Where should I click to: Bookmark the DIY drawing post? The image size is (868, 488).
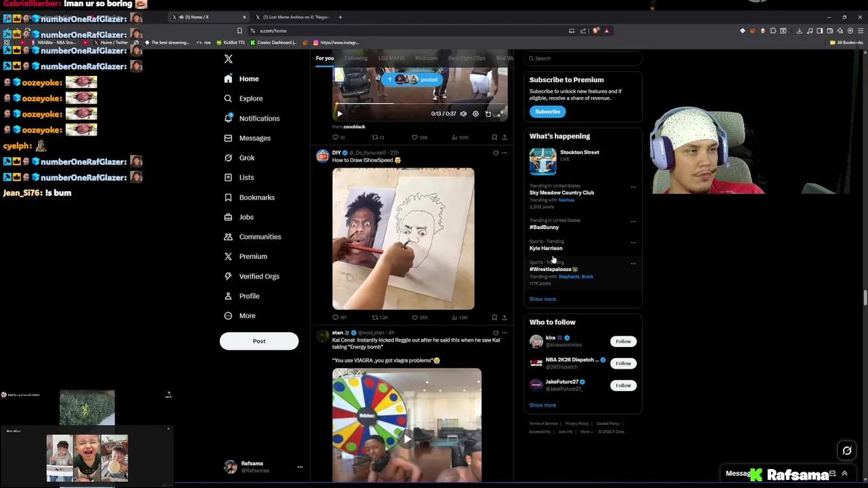pyautogui.click(x=494, y=318)
